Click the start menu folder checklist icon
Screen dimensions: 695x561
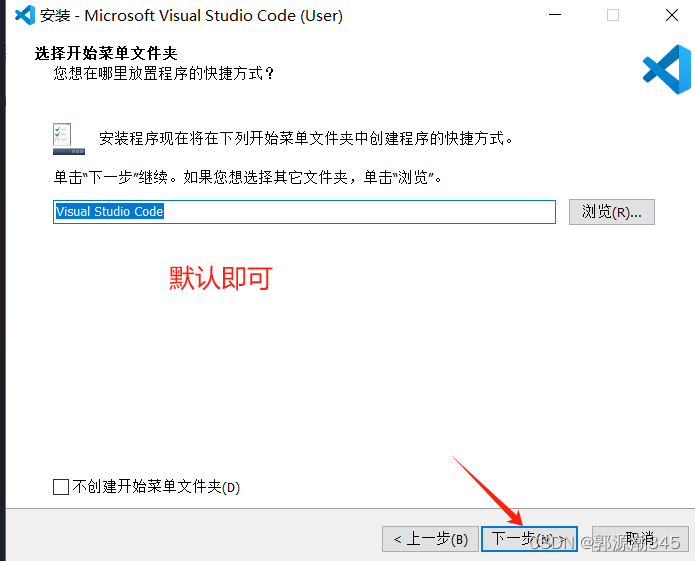69,139
